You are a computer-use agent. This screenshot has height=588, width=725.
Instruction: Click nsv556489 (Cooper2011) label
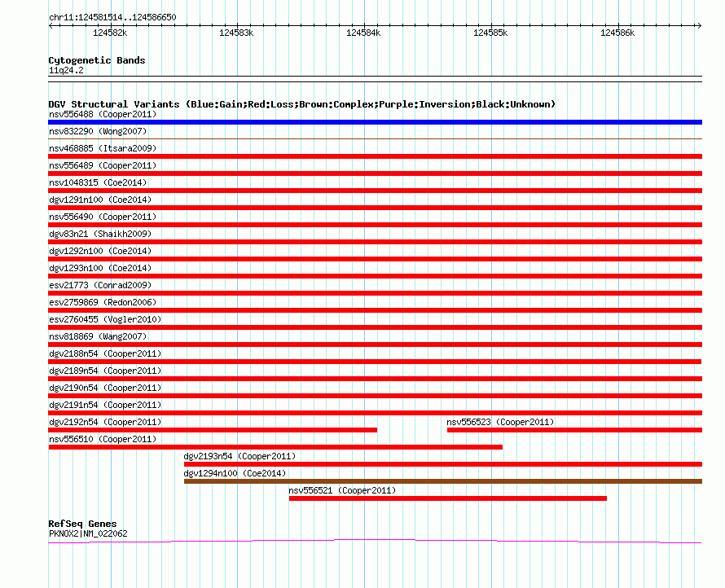pos(103,165)
